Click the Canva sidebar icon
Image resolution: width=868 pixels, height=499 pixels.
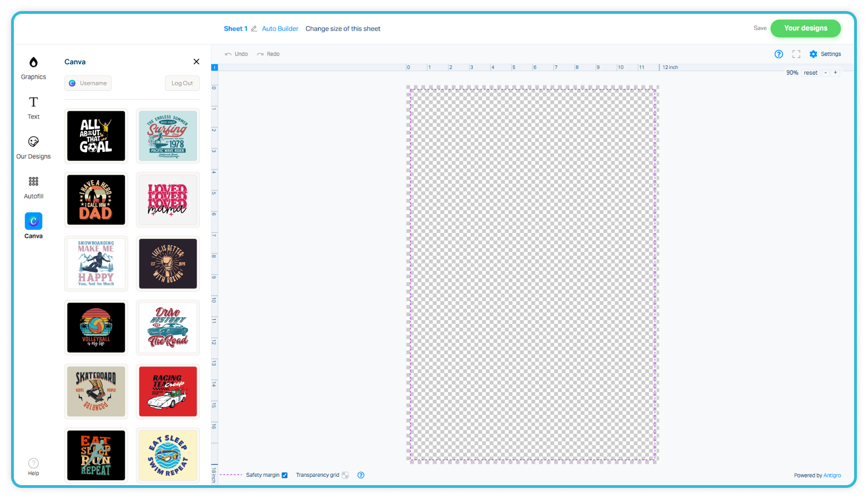tap(33, 222)
